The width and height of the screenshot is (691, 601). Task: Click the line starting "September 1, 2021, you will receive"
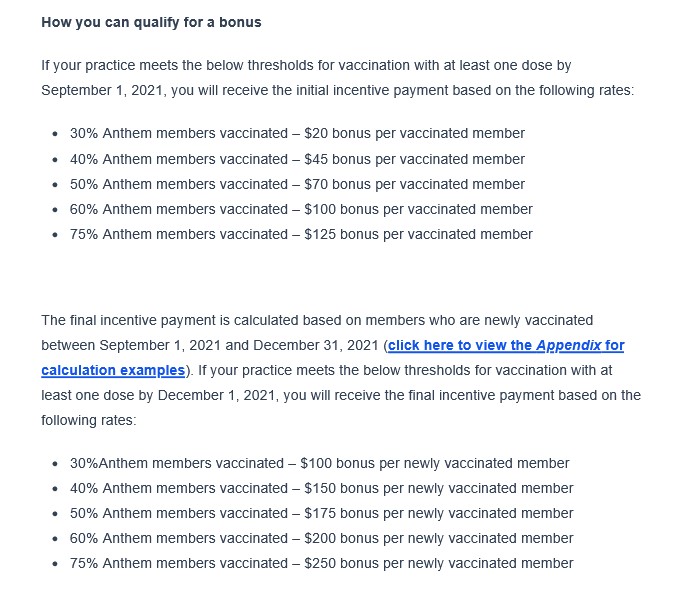(337, 90)
